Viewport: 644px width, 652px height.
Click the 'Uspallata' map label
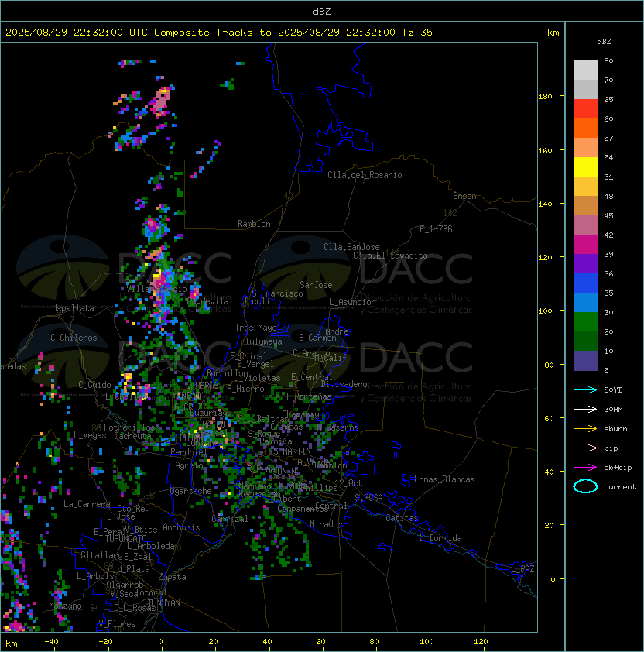click(x=73, y=308)
